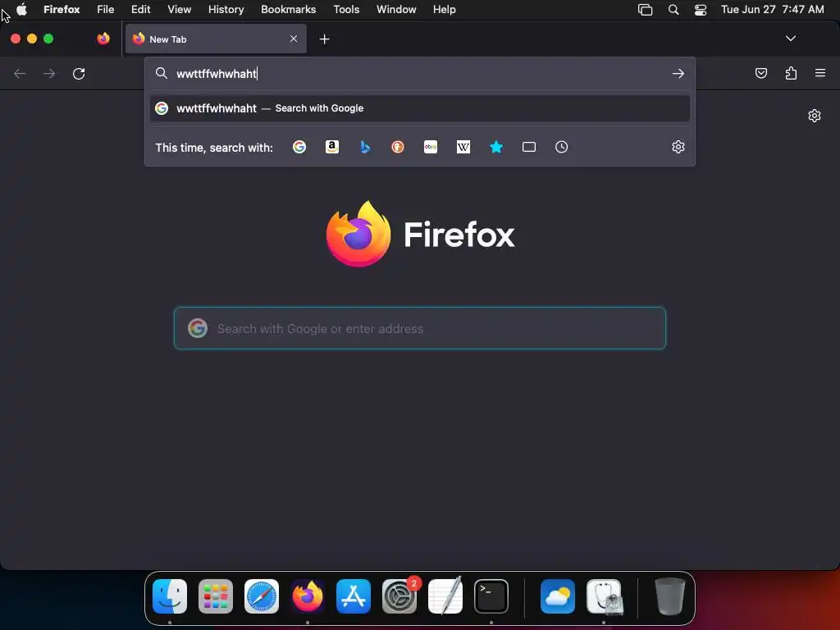Screen dimensions: 840x630
Task: Open the Extensions panel
Action: [792, 73]
